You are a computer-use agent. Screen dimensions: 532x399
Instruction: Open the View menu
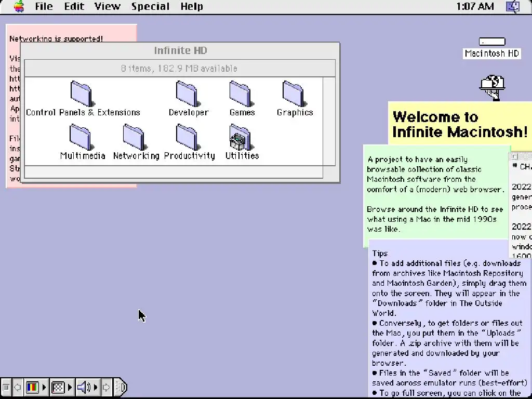(x=107, y=6)
